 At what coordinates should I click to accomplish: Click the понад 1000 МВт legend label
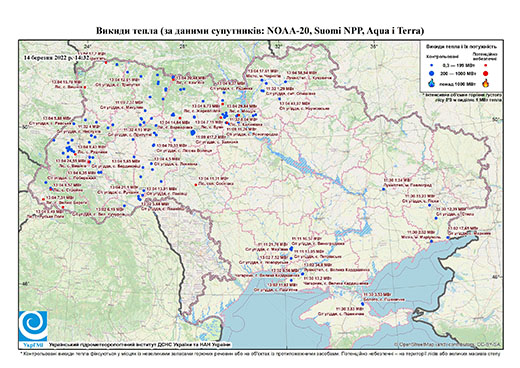[x=457, y=83]
